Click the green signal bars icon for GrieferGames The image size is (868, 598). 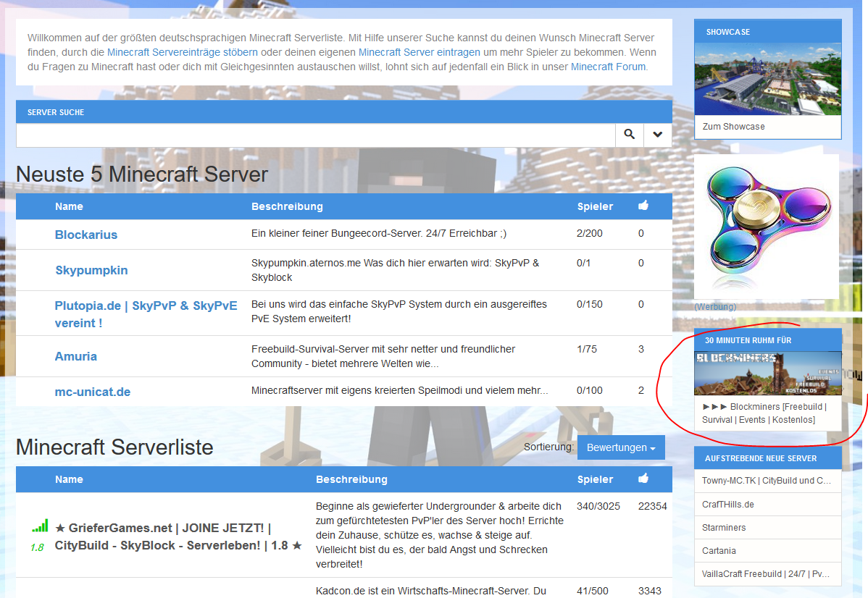click(x=40, y=526)
